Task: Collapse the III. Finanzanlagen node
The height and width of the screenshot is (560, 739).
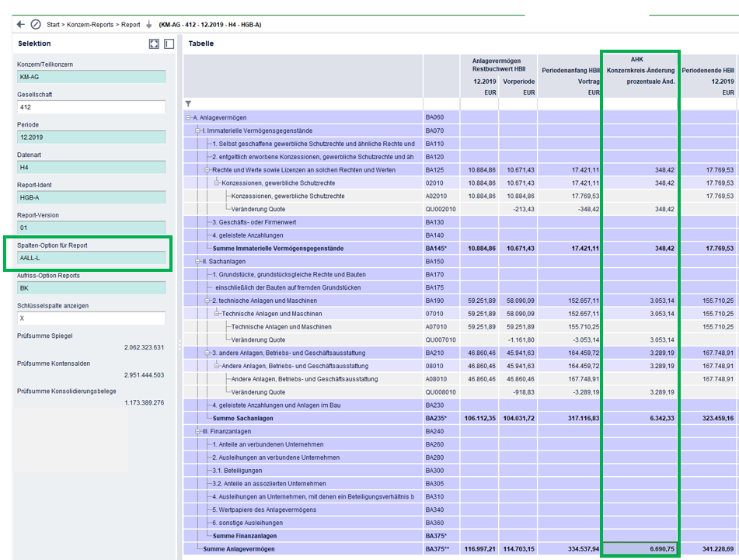Action: coord(197,431)
